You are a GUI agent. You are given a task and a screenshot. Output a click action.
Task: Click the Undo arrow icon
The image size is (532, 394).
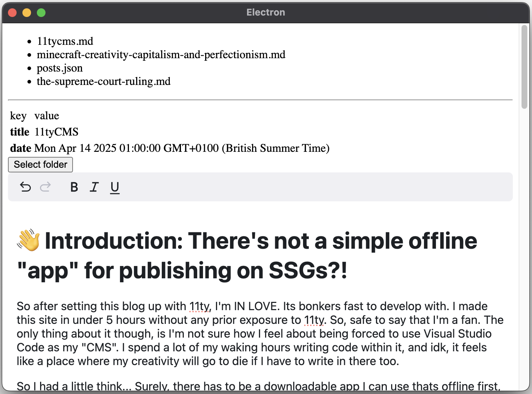[25, 187]
